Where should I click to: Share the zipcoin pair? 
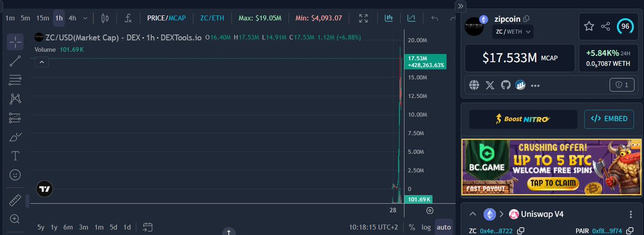point(605,26)
